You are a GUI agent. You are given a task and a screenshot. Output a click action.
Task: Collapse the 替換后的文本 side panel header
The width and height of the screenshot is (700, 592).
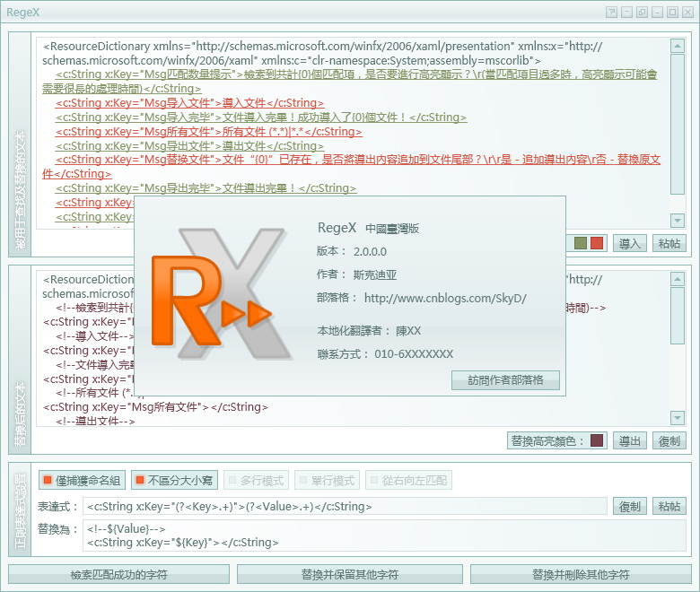20,360
